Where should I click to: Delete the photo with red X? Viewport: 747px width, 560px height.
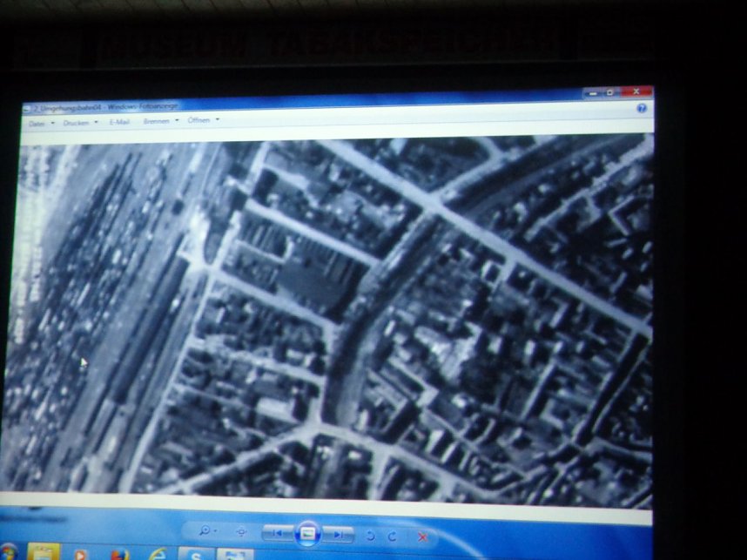pyautogui.click(x=423, y=537)
